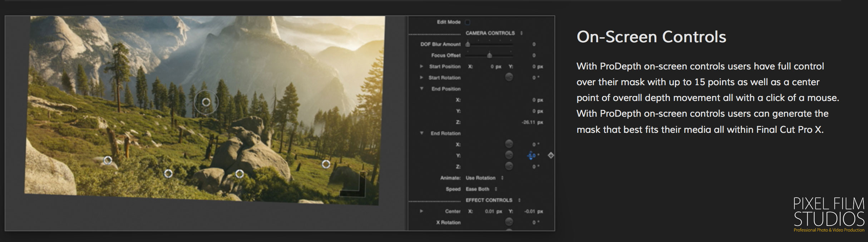868x242 pixels.
Task: Click the End Rotation Y dial
Action: (x=509, y=155)
